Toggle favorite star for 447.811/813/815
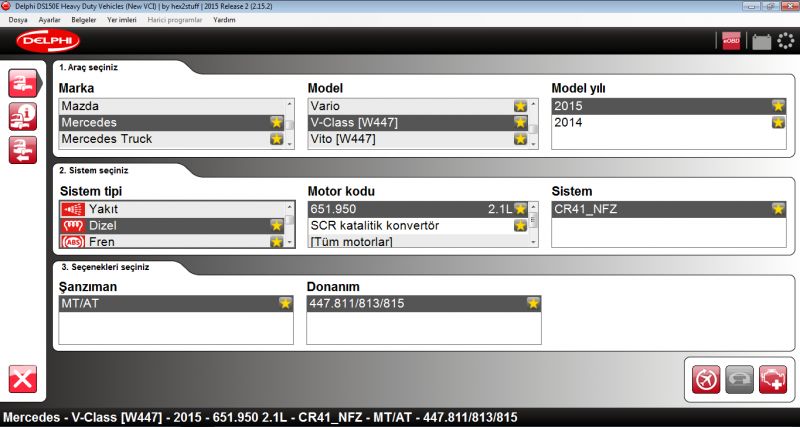The width and height of the screenshot is (800, 427). (533, 304)
